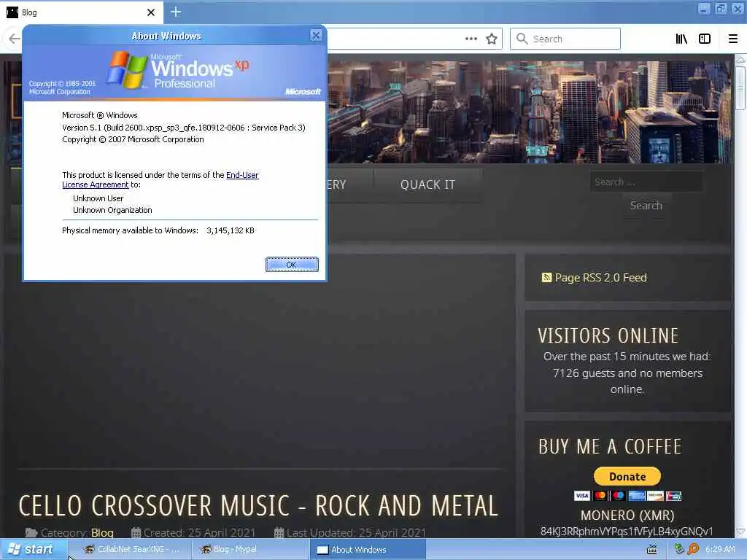Click the taskbar clock
The width and height of the screenshot is (747, 560).
(720, 549)
